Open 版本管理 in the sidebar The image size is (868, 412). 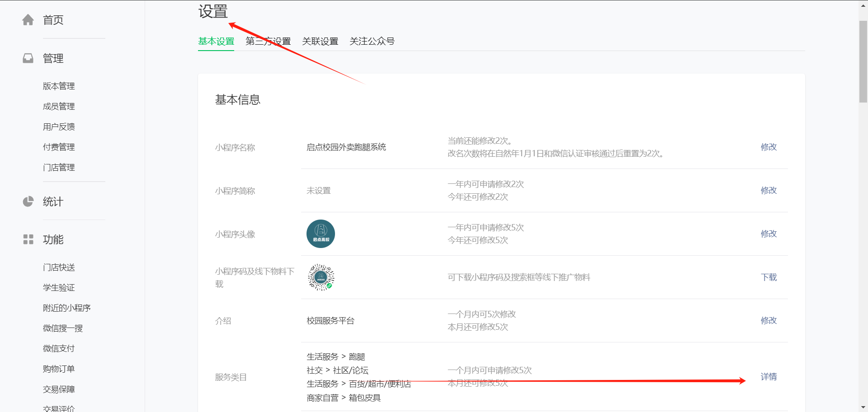click(x=59, y=86)
